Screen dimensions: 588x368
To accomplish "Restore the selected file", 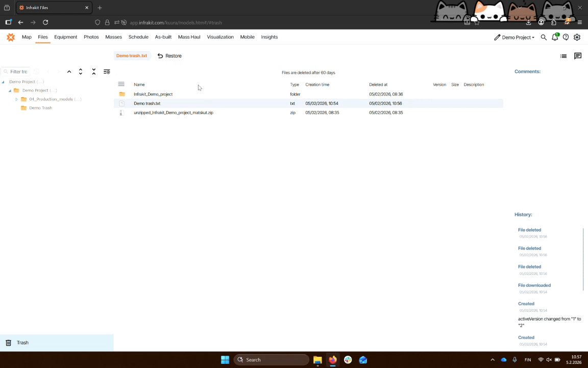I will pyautogui.click(x=169, y=56).
